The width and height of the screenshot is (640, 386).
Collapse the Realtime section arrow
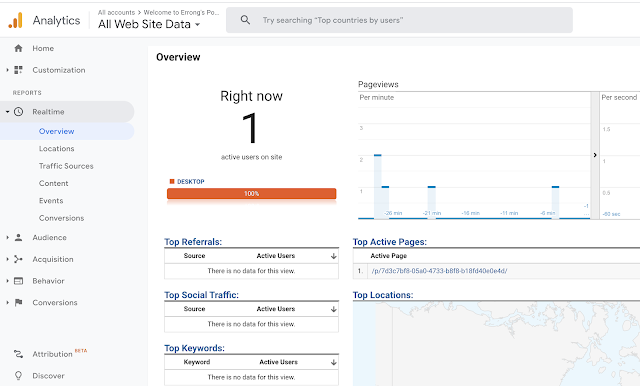(7, 111)
